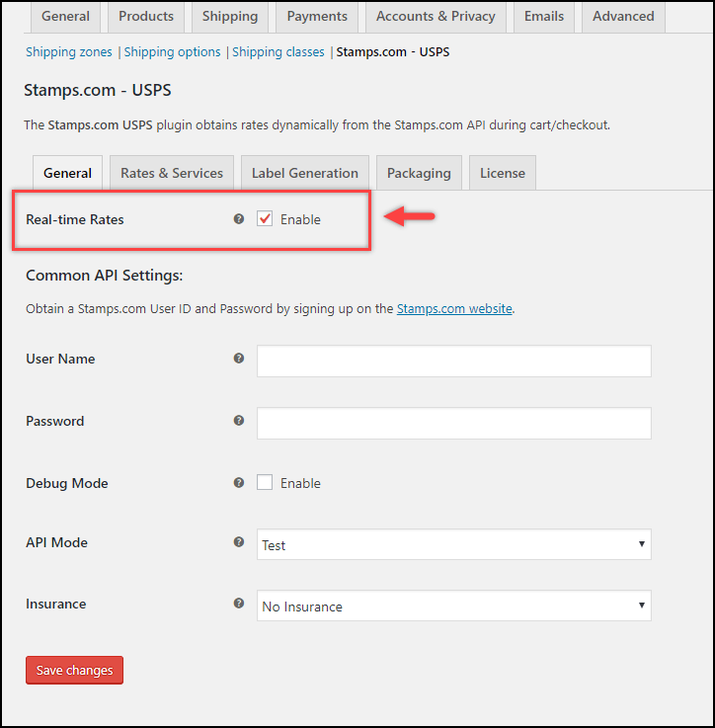This screenshot has width=715, height=728.
Task: Focus the User Name input field
Action: [x=453, y=361]
